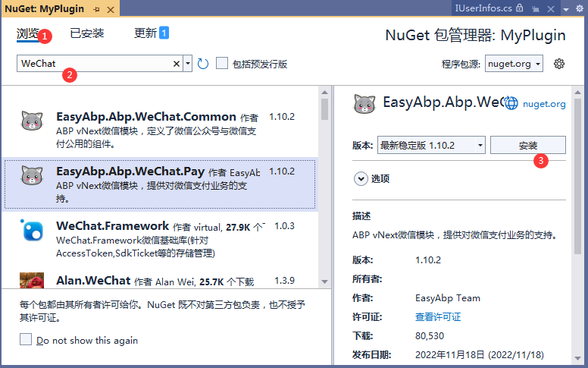Select EasyAbp.Abp.WeChat.Common package
588x368 pixels.
tap(160, 130)
